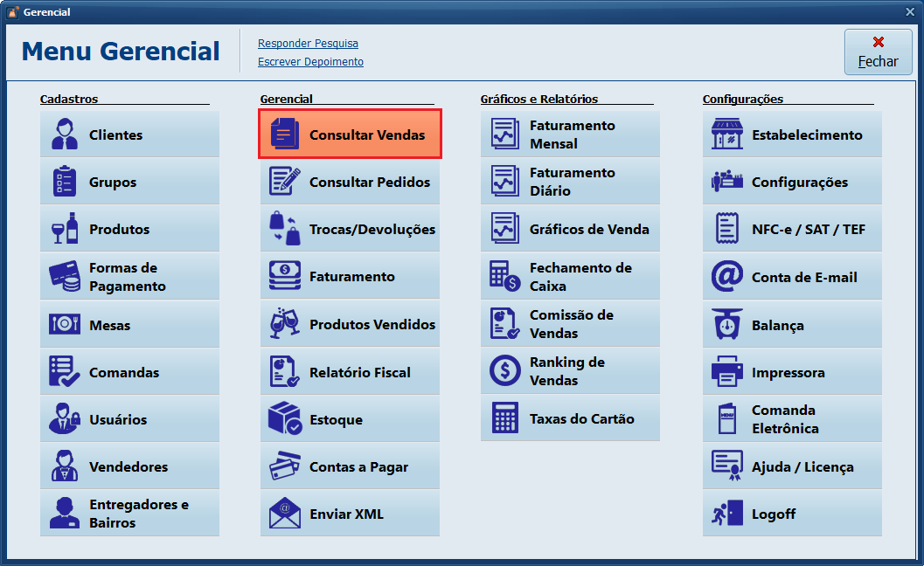Click the wine bottle Produtos icon
Image resolution: width=924 pixels, height=566 pixels.
coord(65,229)
